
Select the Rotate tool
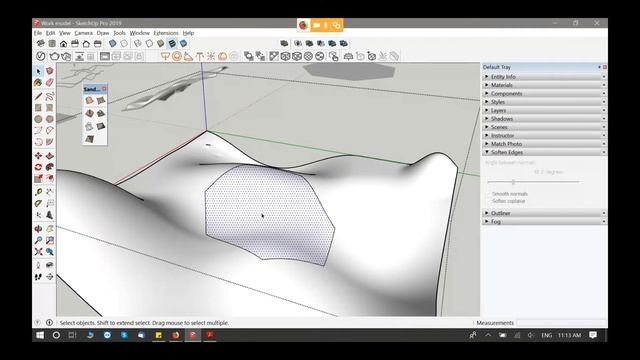point(38,167)
